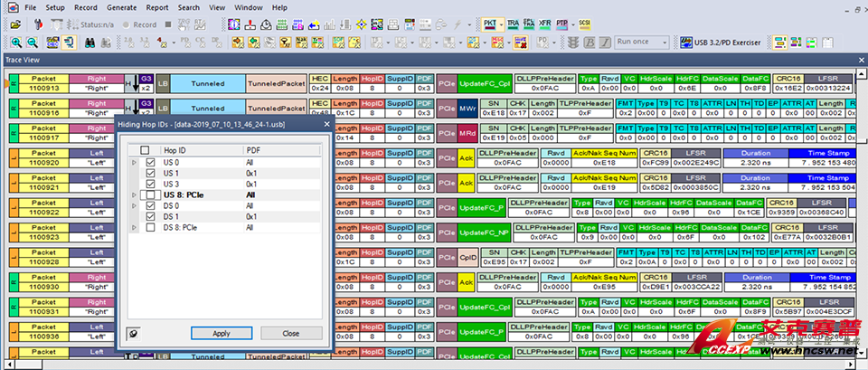
Task: Click the Zoom Out magnifier icon
Action: pyautogui.click(x=33, y=43)
